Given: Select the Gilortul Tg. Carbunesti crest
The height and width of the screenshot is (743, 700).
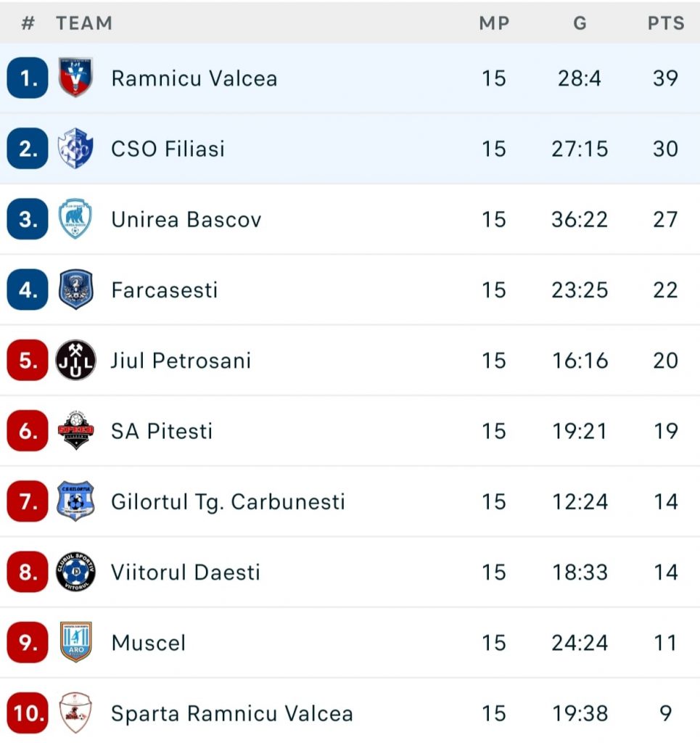Looking at the screenshot, I should (75, 501).
